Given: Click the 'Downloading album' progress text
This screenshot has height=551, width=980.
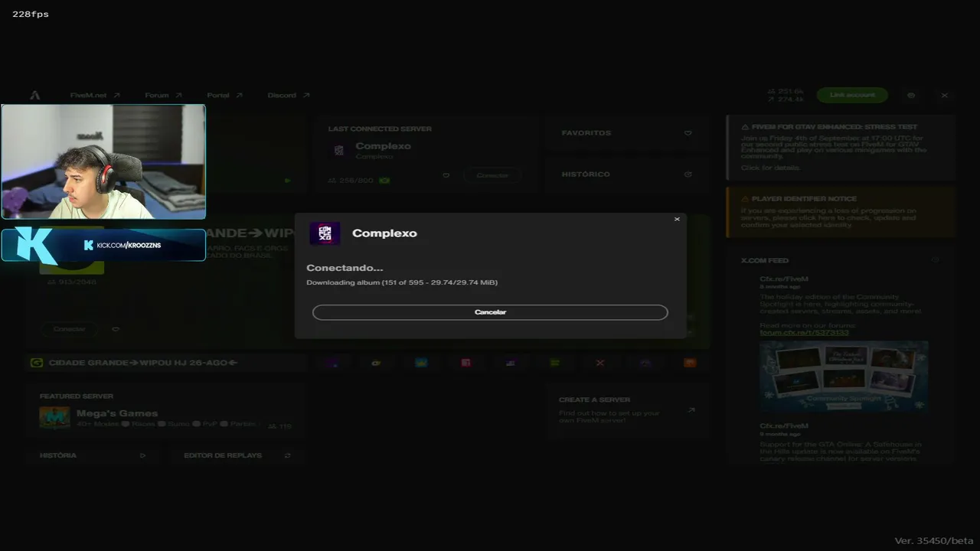Looking at the screenshot, I should click(x=402, y=282).
